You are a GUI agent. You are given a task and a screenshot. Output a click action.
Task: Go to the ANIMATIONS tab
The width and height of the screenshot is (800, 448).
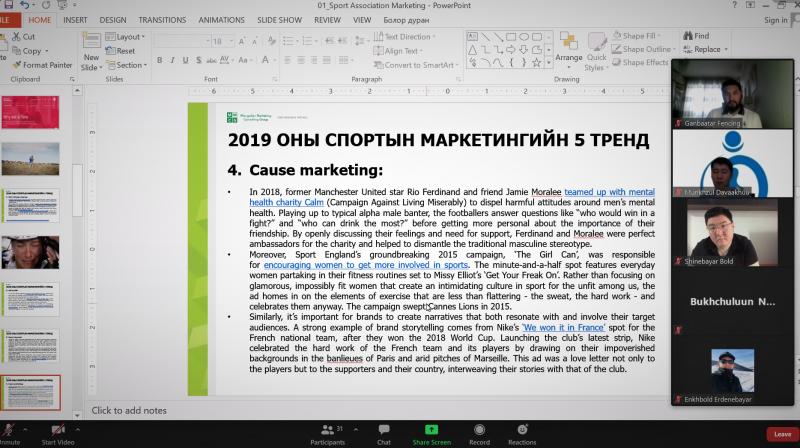tap(221, 20)
